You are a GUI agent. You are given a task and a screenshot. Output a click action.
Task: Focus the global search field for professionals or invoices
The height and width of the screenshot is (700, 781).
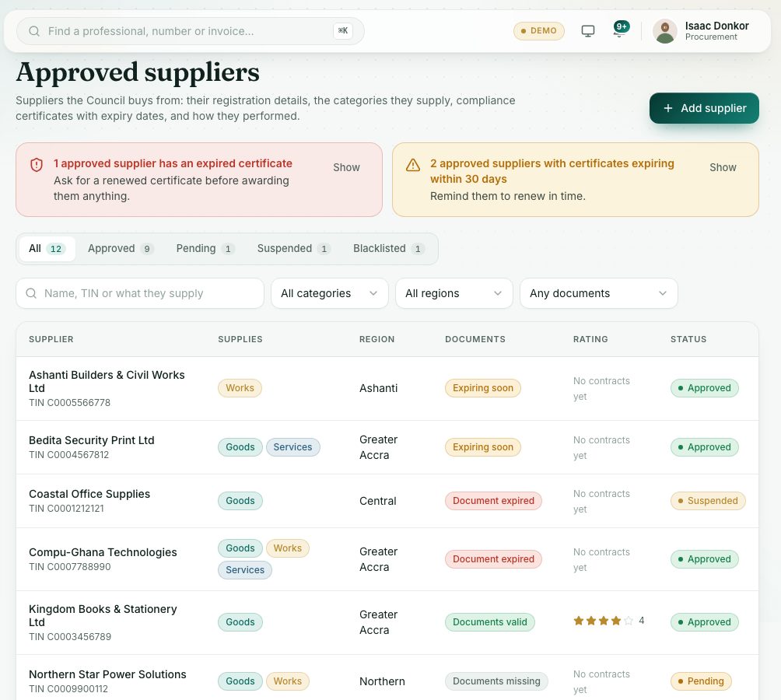[191, 31]
